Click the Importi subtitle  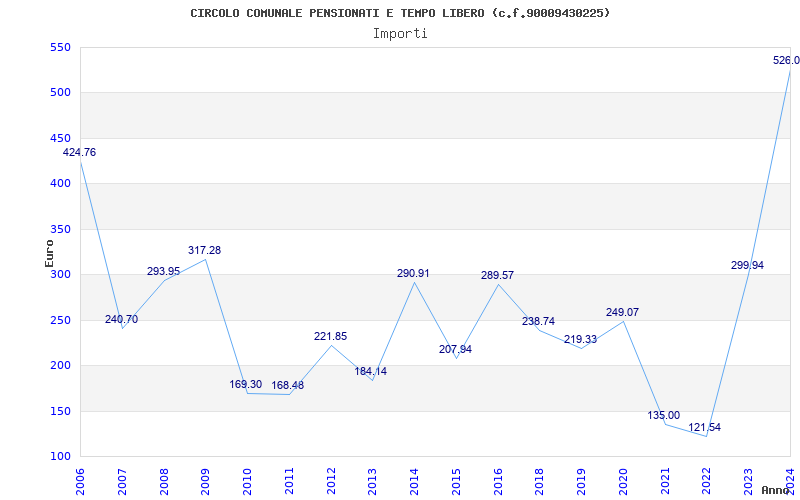400,33
